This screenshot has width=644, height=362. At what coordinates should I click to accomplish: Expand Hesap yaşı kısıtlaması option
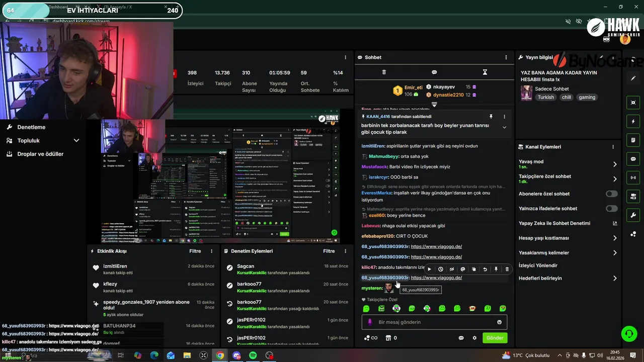tap(615, 238)
